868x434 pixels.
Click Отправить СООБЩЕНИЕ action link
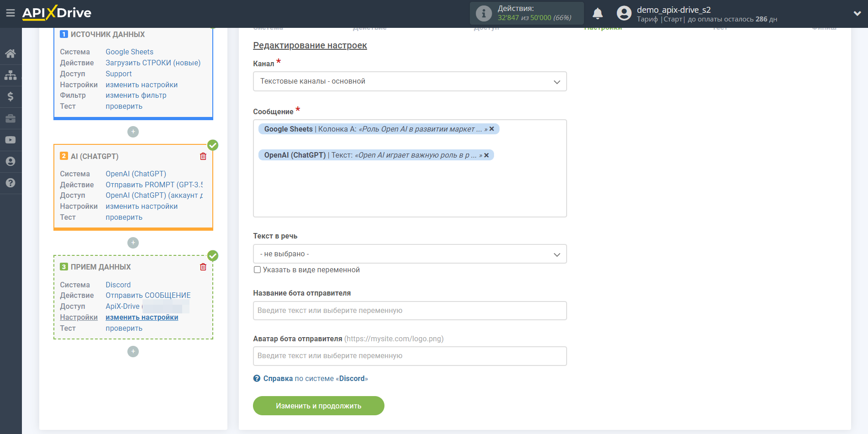tap(148, 295)
